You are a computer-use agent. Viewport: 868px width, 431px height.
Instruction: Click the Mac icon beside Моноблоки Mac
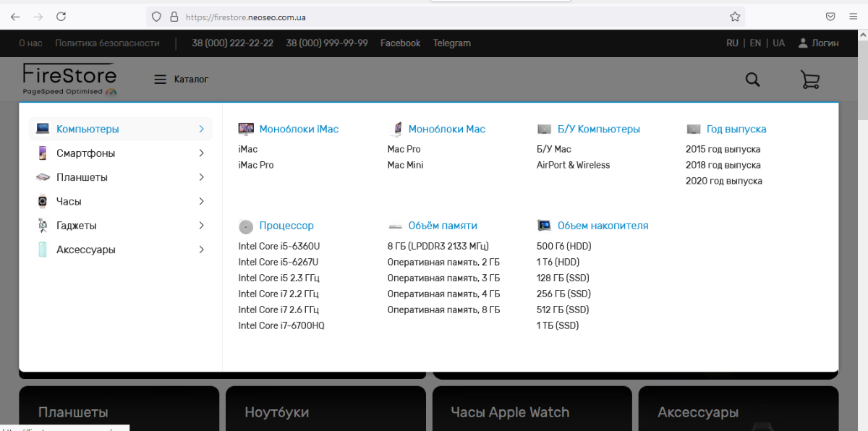pos(396,129)
